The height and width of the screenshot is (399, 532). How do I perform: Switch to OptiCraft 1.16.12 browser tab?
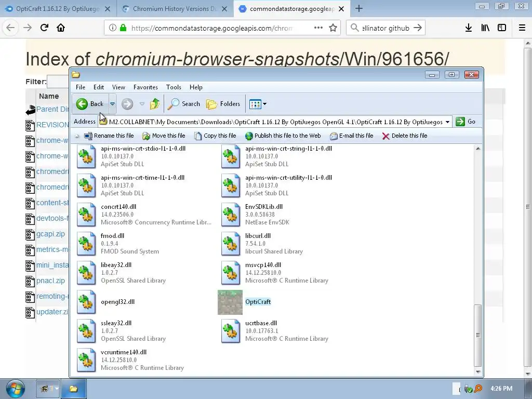pyautogui.click(x=58, y=9)
